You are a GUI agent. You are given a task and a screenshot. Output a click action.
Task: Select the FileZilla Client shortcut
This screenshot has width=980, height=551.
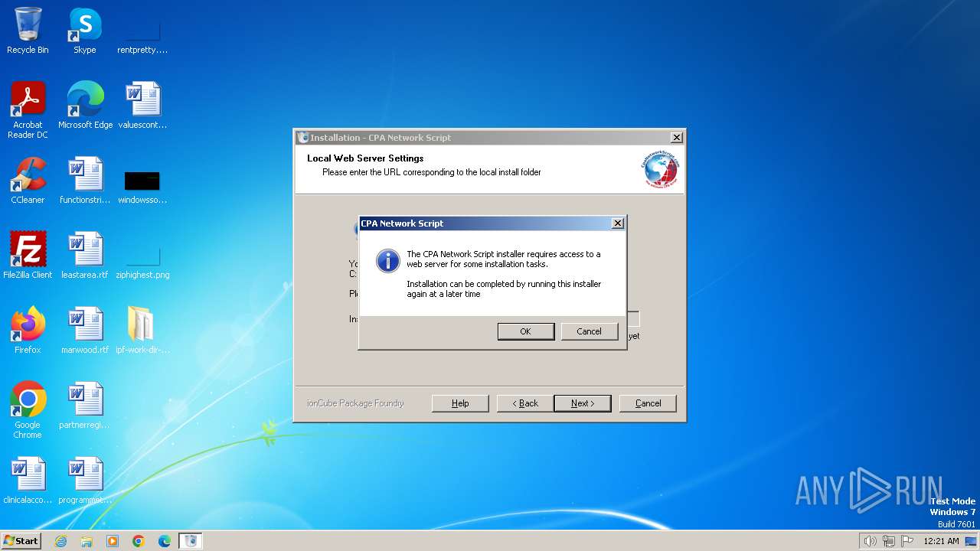[28, 255]
